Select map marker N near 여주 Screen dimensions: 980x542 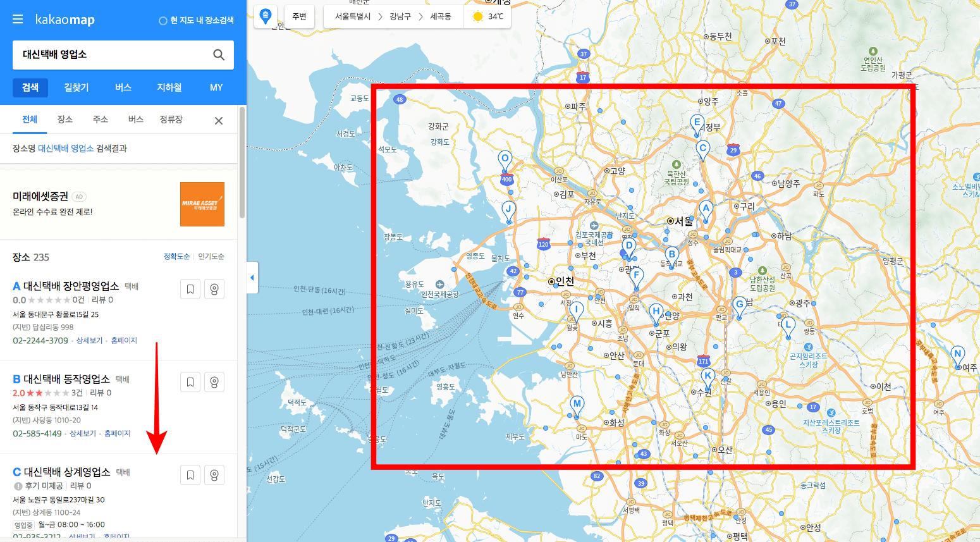point(958,357)
